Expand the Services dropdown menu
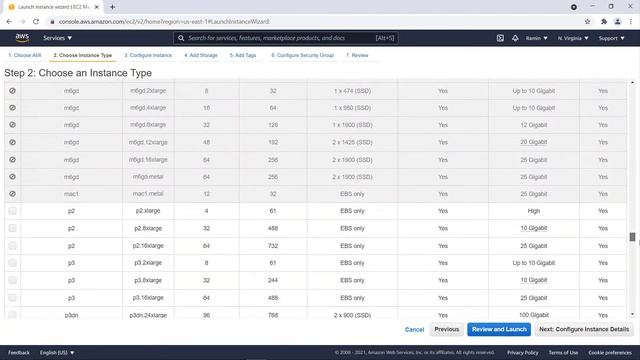 58,38
